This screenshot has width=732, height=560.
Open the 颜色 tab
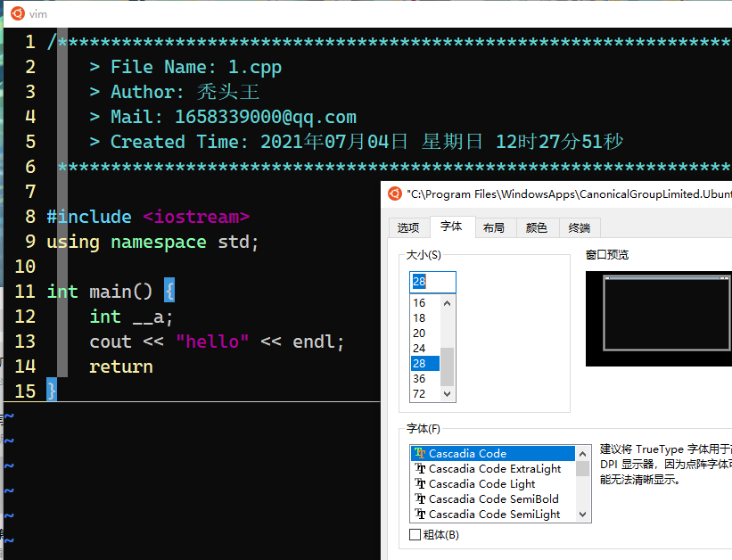[x=537, y=227]
